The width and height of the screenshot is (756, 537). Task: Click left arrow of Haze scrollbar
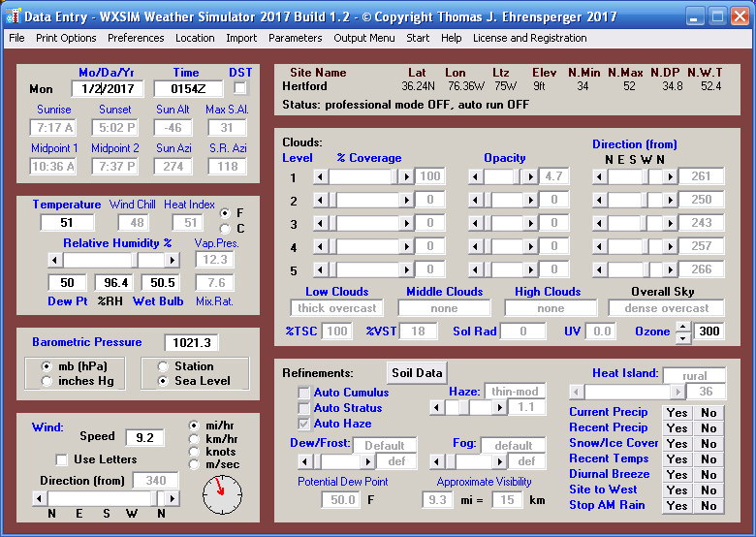coord(436,408)
